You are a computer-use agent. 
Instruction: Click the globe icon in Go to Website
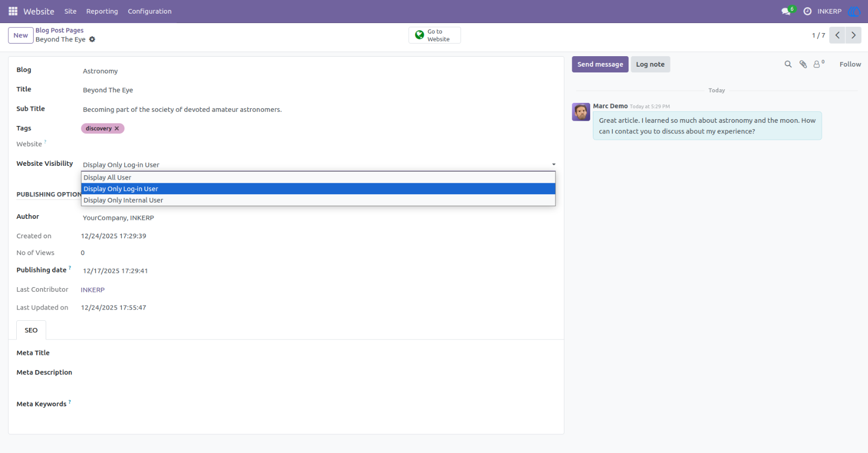coord(420,35)
